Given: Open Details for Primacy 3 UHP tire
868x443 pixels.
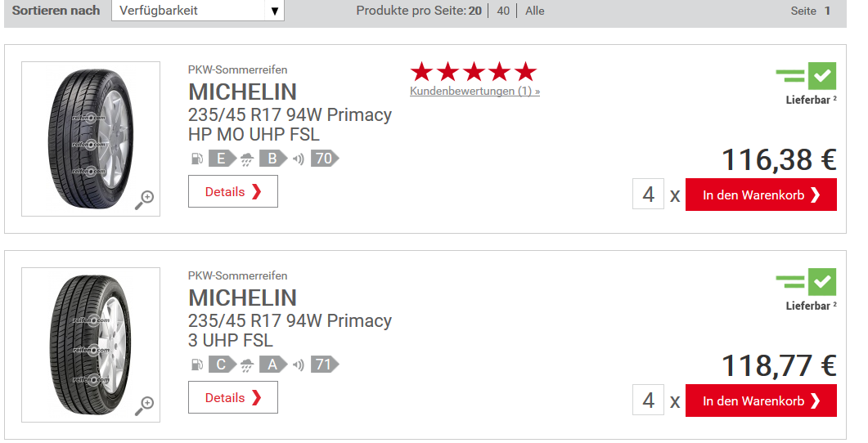Looking at the screenshot, I should click(233, 397).
